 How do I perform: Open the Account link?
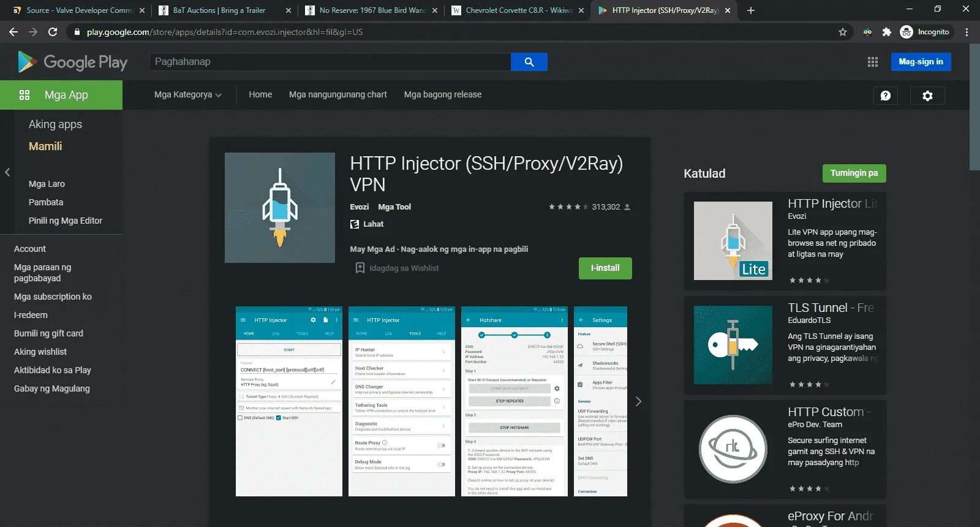[30, 249]
